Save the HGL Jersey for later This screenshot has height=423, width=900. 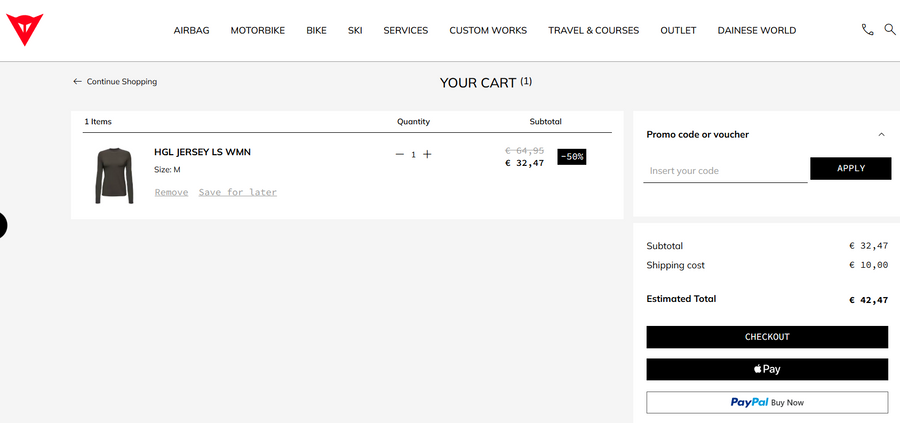tap(238, 192)
